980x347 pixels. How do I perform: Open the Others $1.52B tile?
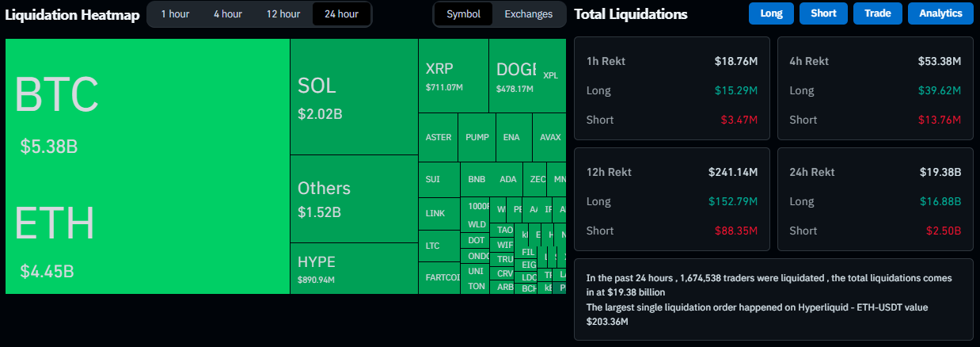[353, 198]
